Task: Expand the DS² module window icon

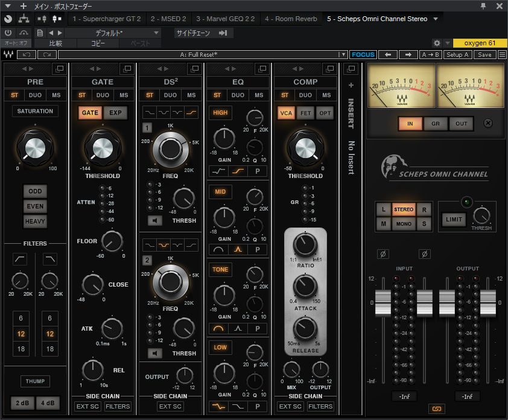Action: click(x=195, y=69)
